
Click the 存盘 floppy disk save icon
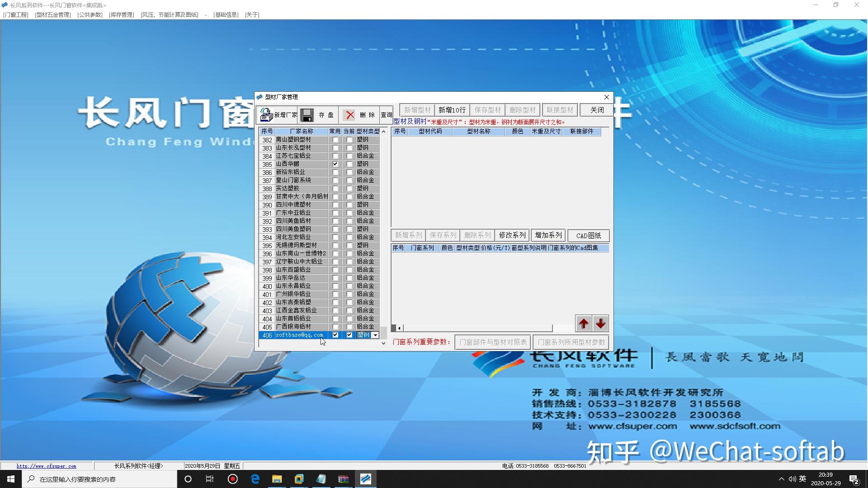307,115
